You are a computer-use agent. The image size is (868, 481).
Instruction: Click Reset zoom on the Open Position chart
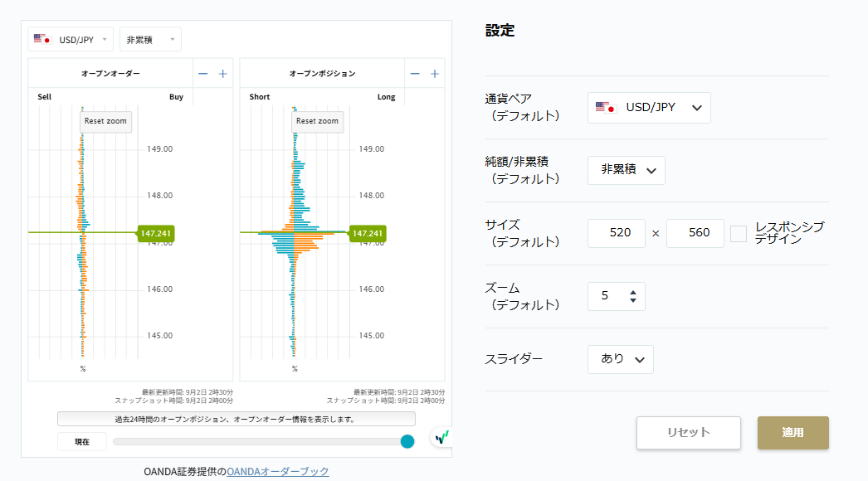tap(317, 121)
